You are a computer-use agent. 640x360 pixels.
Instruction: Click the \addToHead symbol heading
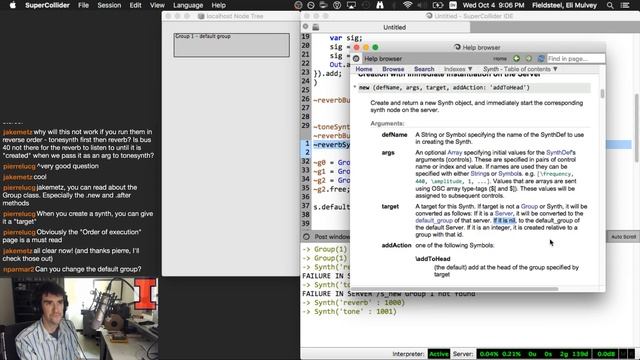pos(433,259)
